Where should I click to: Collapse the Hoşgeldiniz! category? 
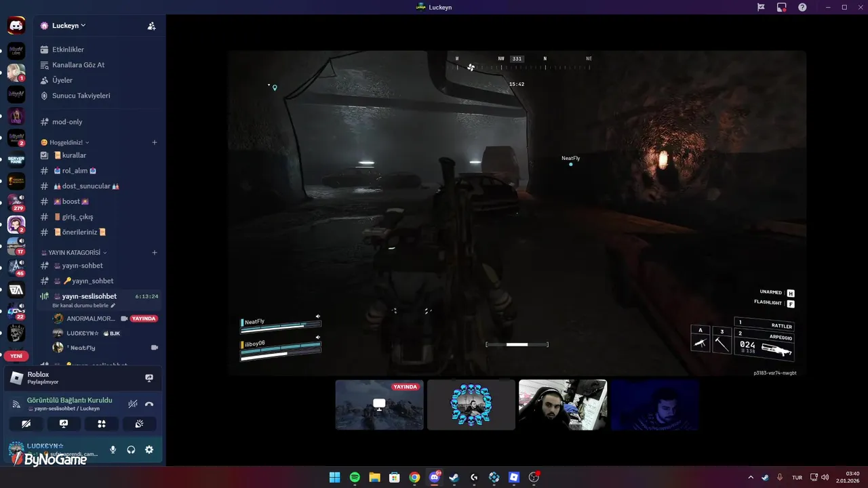pyautogui.click(x=65, y=142)
